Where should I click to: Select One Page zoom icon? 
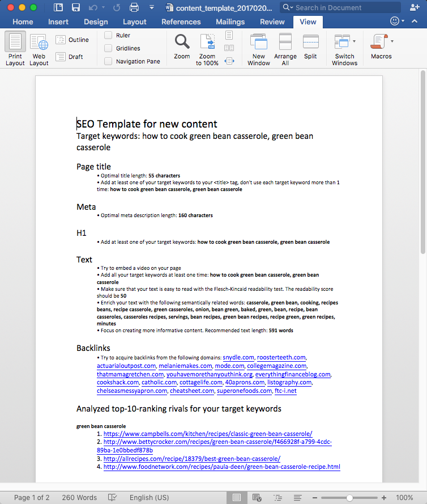tap(229, 35)
